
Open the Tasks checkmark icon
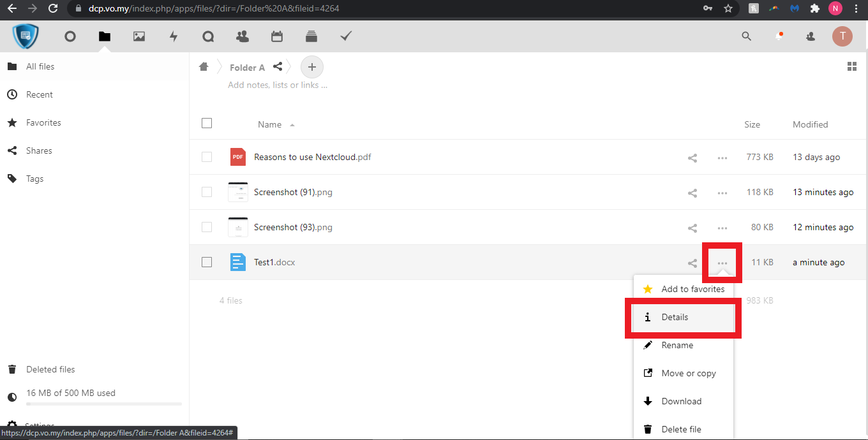pos(346,36)
